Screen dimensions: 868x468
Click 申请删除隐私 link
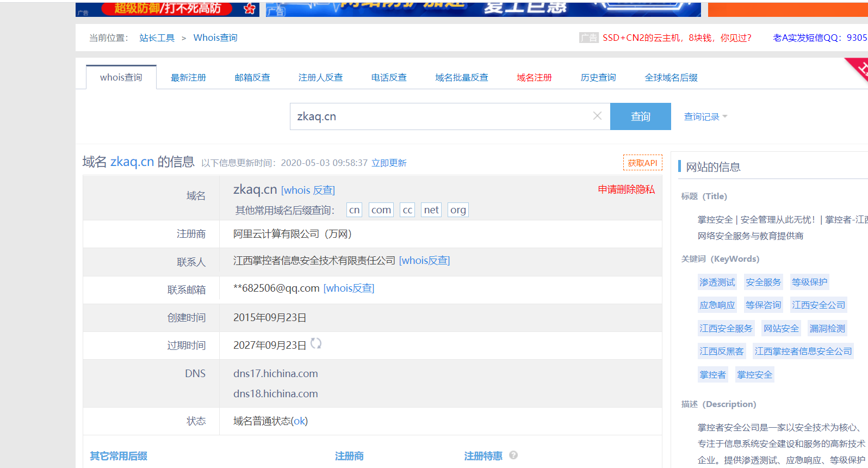coord(627,189)
